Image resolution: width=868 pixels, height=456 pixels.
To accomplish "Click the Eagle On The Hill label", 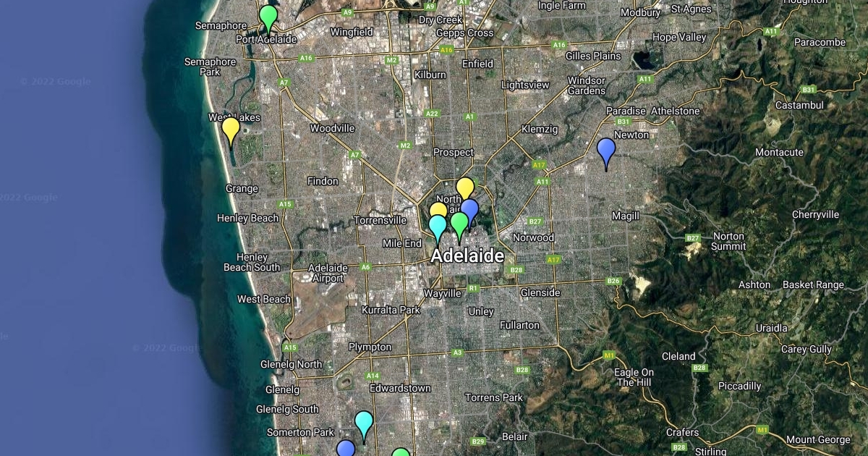I will coord(634,377).
